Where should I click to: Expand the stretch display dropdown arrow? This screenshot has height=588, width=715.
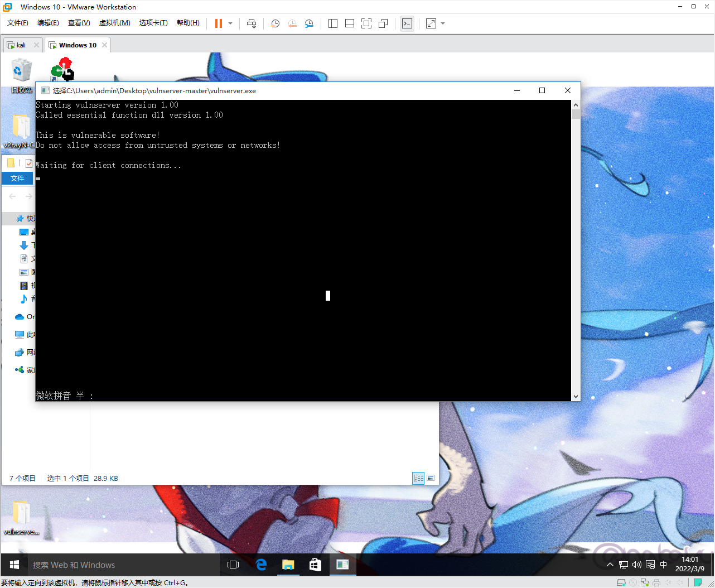(443, 23)
